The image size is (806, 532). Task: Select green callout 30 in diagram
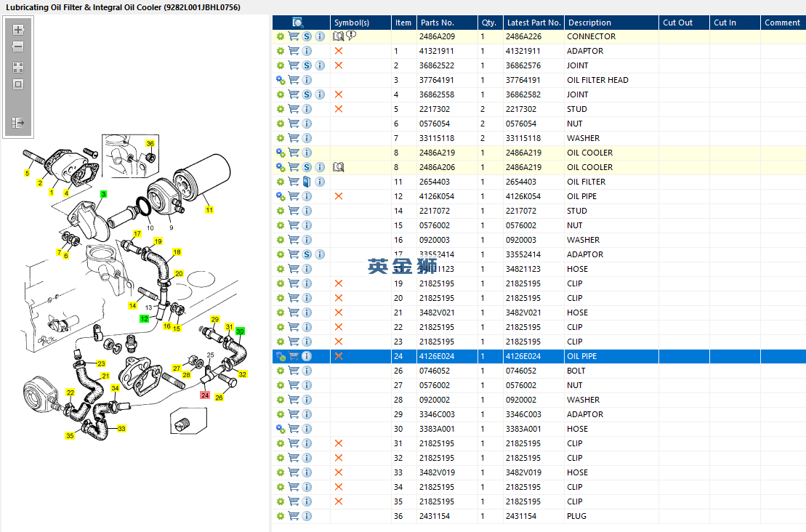240,331
